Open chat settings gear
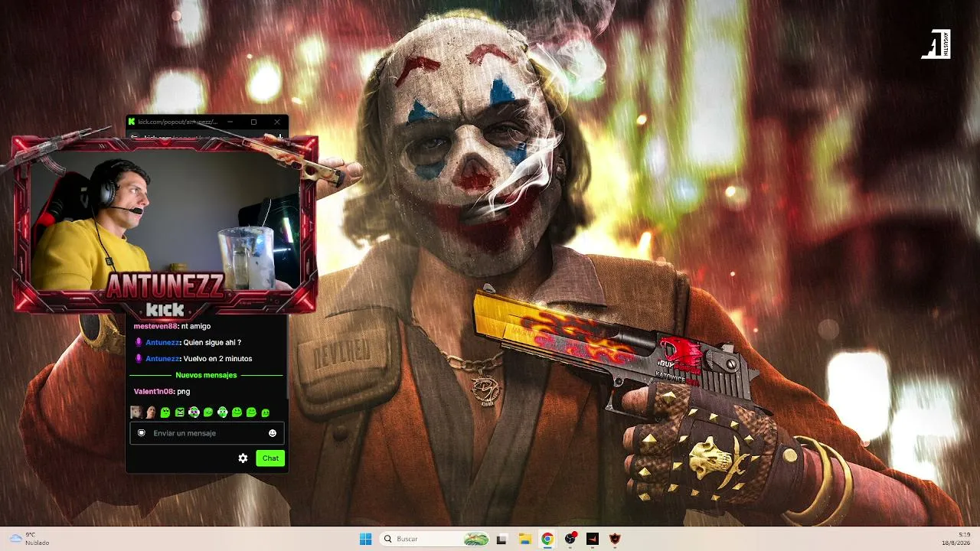The image size is (980, 551). point(243,458)
